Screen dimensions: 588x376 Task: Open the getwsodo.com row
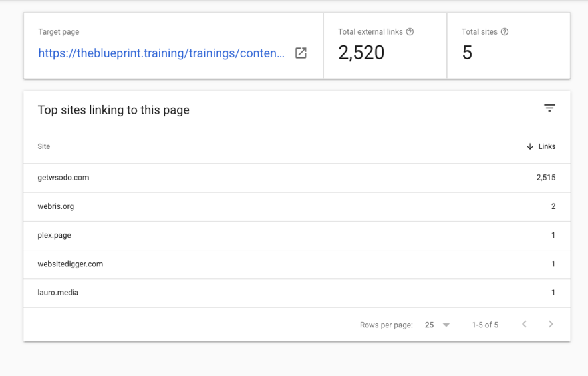pyautogui.click(x=297, y=178)
